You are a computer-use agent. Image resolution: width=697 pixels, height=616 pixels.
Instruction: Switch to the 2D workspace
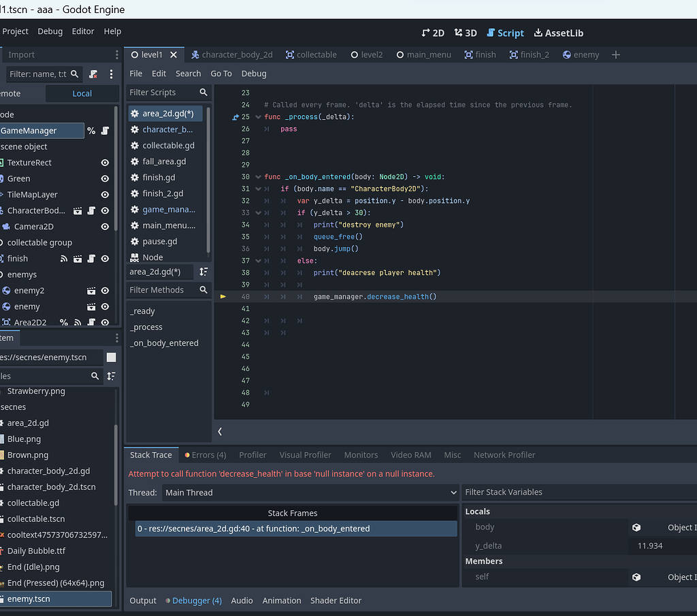tap(432, 32)
